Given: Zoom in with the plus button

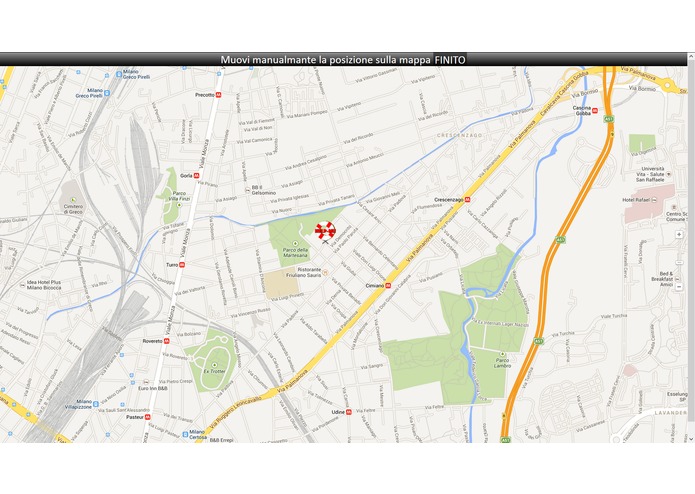Looking at the screenshot, I should click(x=679, y=234).
